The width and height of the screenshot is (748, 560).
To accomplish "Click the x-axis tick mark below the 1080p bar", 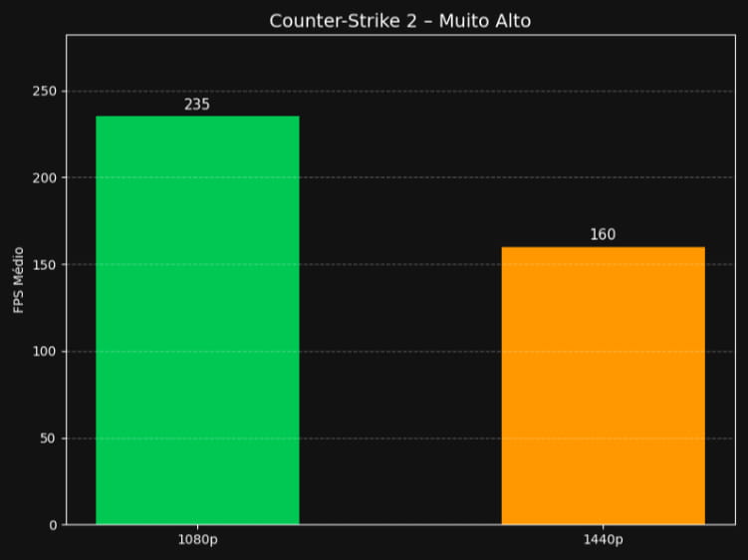I will tap(197, 527).
